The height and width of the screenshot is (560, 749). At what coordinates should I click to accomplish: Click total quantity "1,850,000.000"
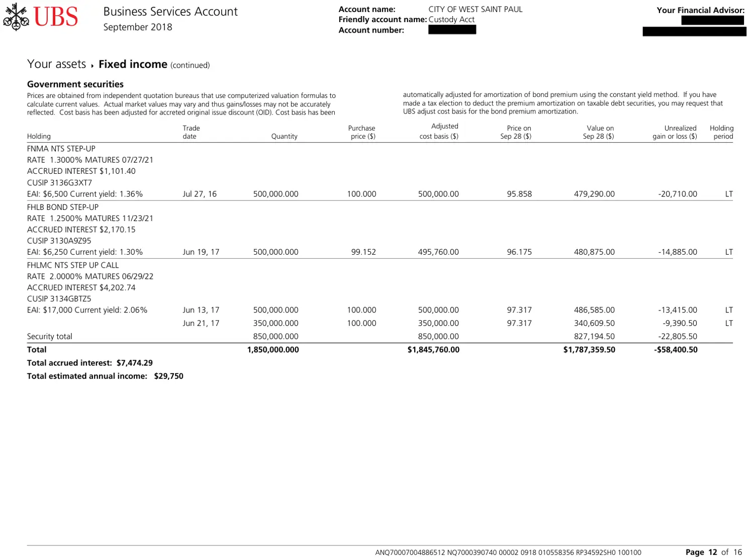click(273, 350)
